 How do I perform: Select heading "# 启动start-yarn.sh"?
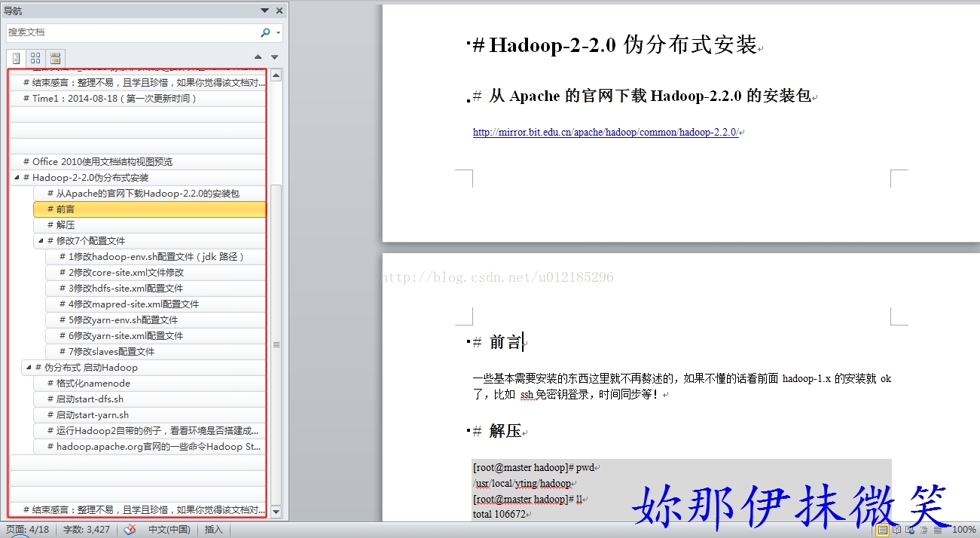click(x=150, y=415)
